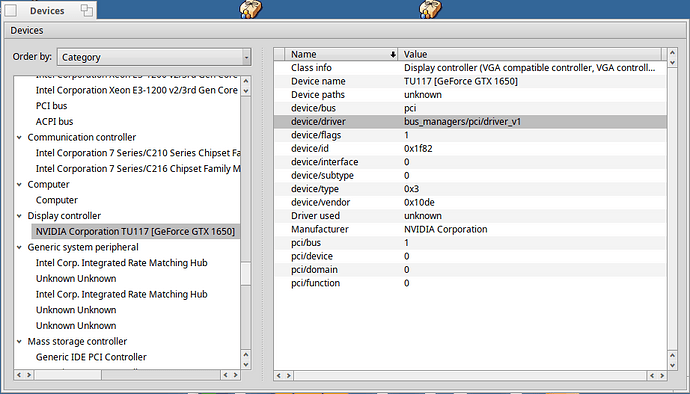Select Intel 7 Series/C216 Chipset Family entry
The image size is (690, 394).
(x=138, y=169)
